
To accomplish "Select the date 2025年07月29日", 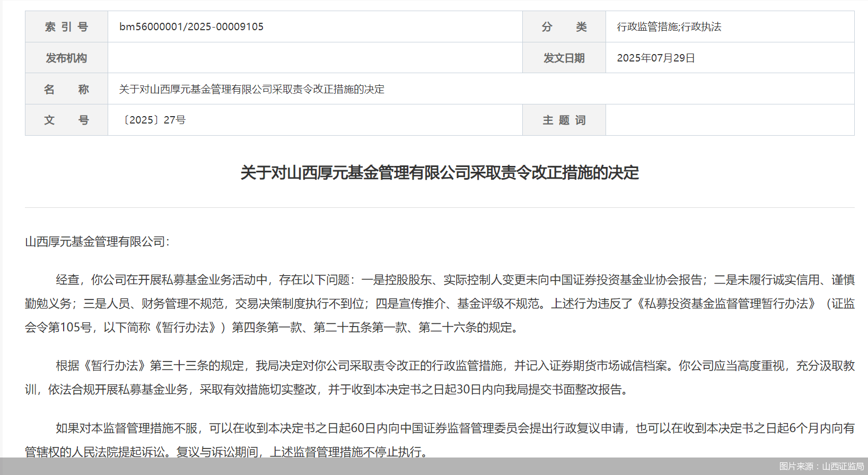I will point(655,58).
